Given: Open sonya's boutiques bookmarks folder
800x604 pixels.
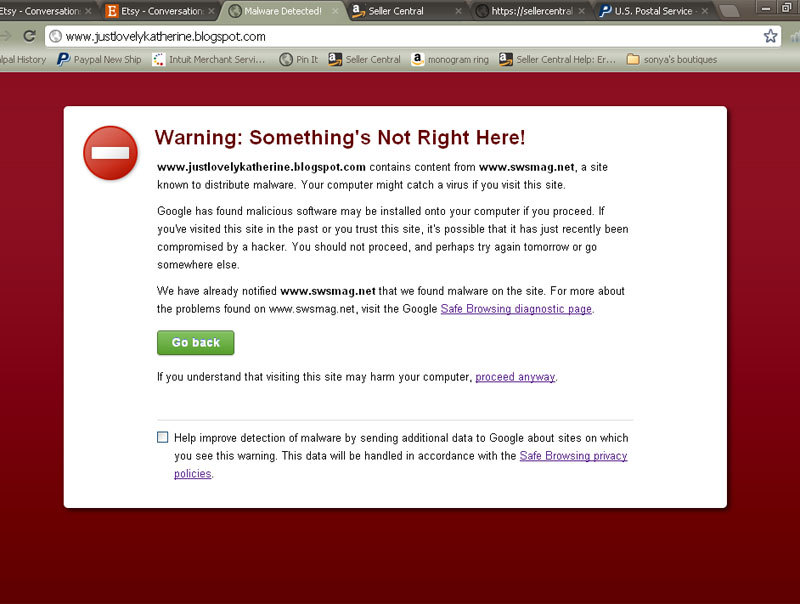Looking at the screenshot, I should [x=671, y=60].
